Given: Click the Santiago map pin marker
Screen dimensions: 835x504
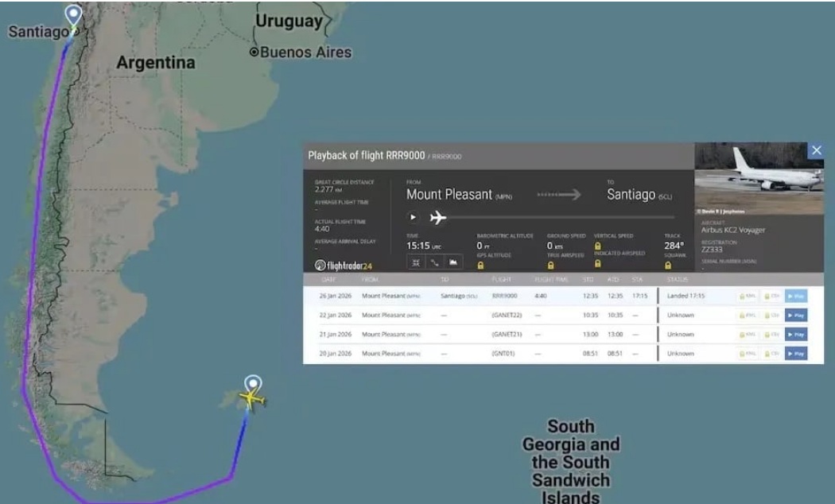Looking at the screenshot, I should (x=73, y=15).
